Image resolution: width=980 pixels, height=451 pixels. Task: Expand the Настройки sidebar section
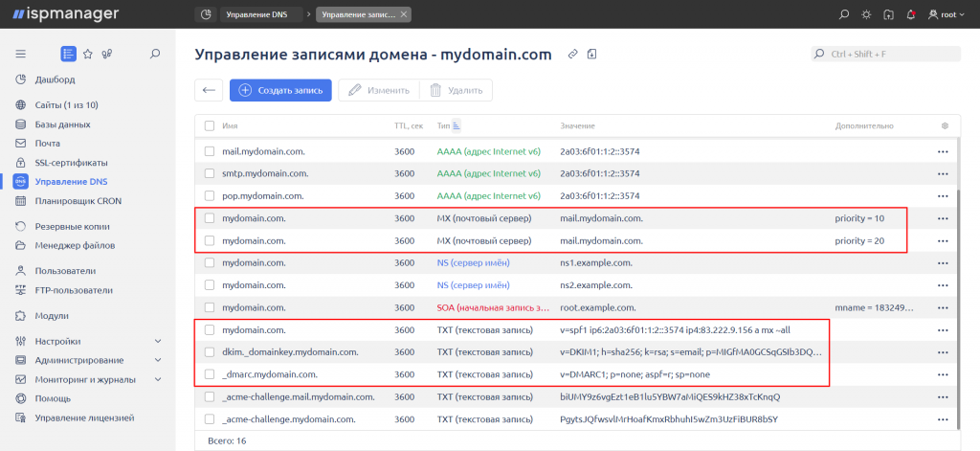158,341
